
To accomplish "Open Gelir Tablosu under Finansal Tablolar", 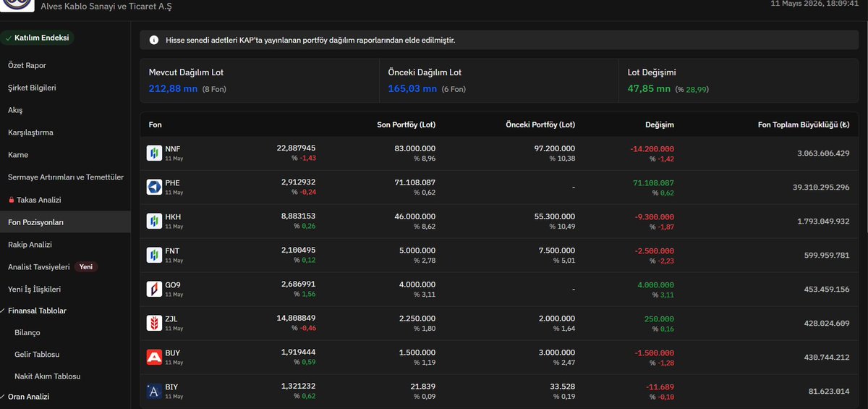I will click(37, 355).
